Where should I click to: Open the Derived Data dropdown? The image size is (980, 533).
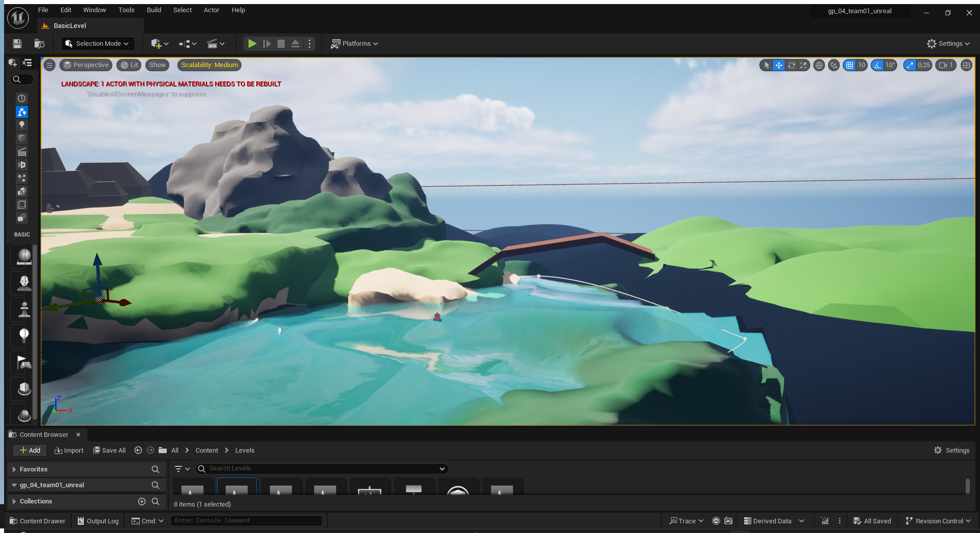click(774, 521)
